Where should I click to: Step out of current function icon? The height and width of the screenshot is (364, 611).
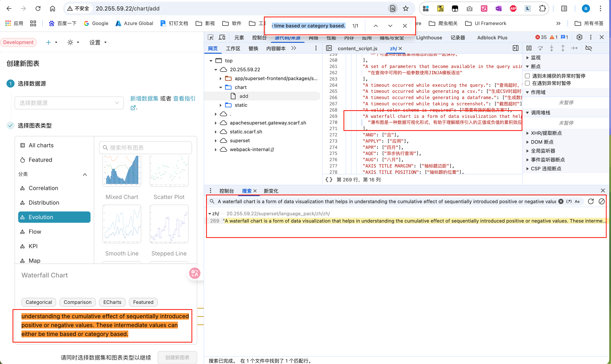[563, 48]
